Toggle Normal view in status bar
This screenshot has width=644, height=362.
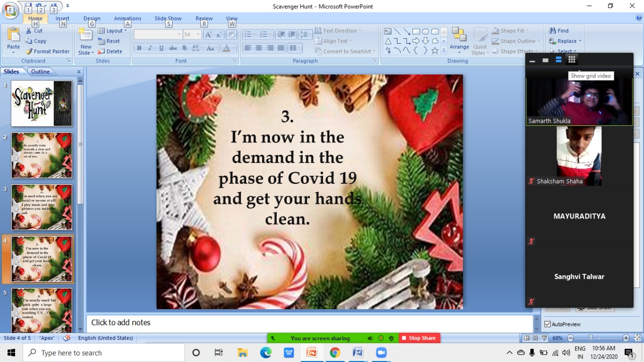click(x=527, y=338)
